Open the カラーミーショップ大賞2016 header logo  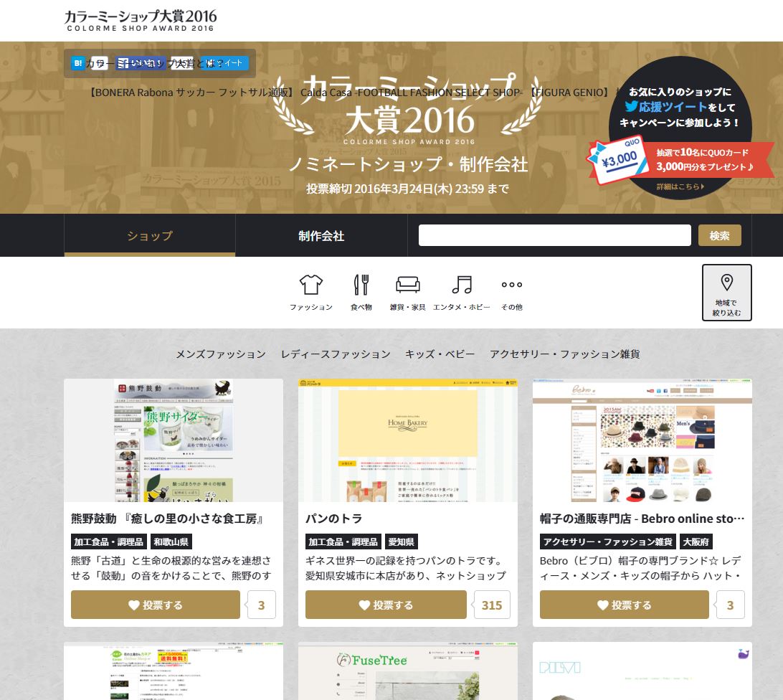click(x=141, y=21)
